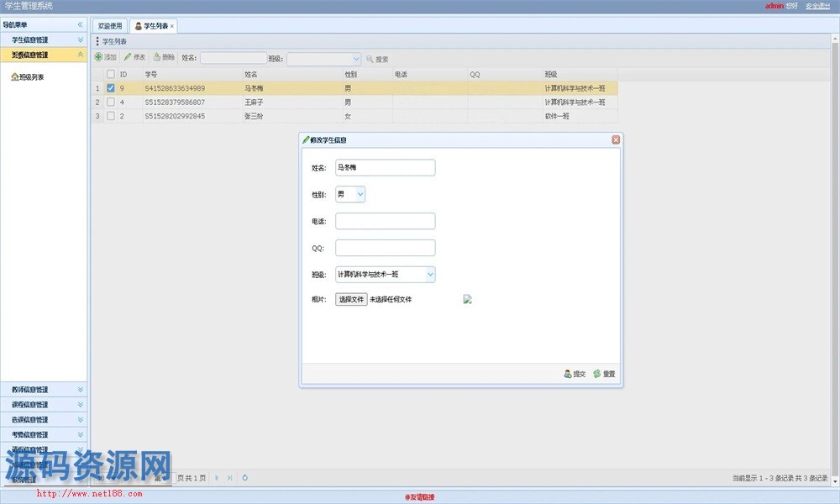Expand the 学生信息管理 accordion section
Viewport: 840px width, 504px height.
(x=43, y=40)
